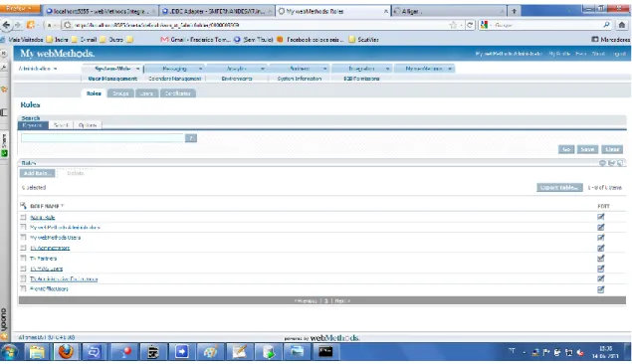Click the star icon in left sidebar
The height and width of the screenshot is (364, 632).
[4, 90]
